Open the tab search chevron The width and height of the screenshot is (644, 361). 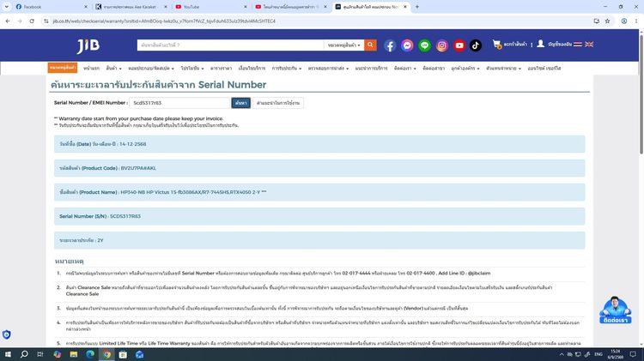coord(7,7)
